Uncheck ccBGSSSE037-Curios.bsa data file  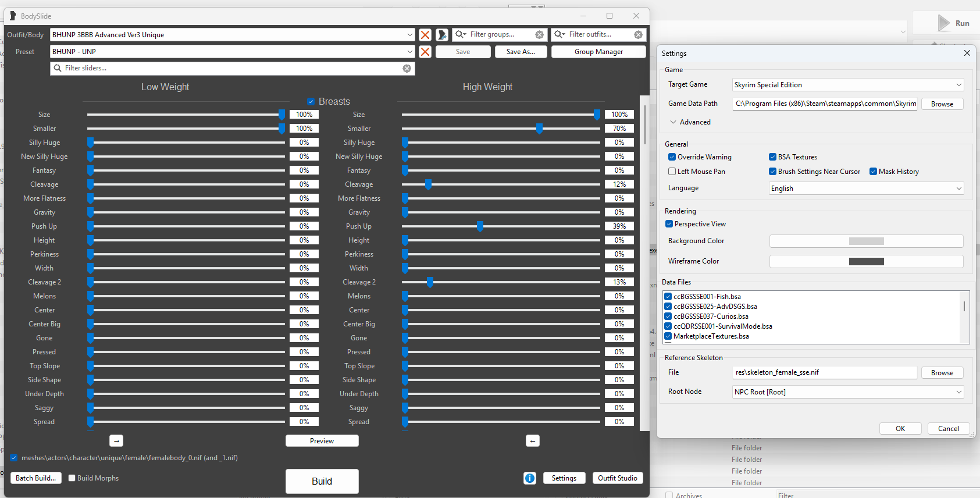(x=668, y=316)
